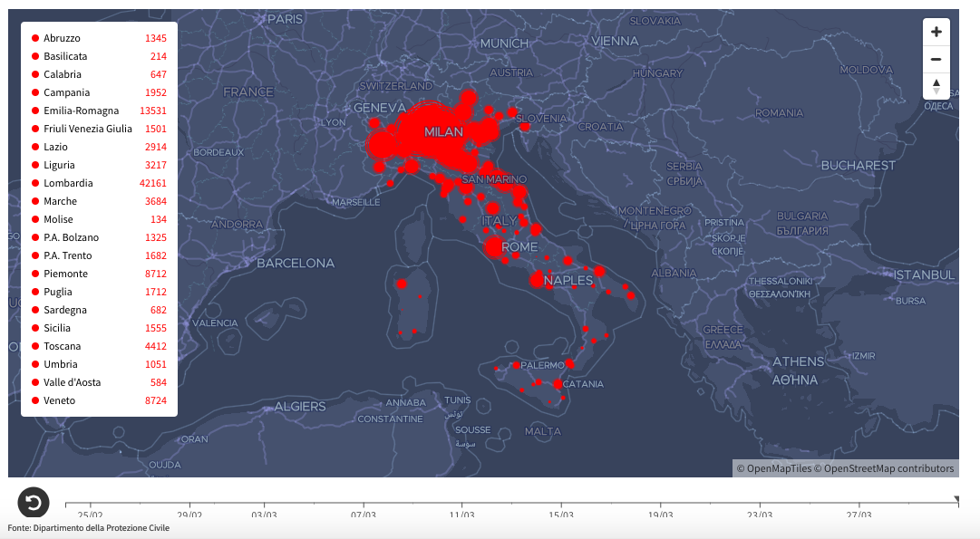The height and width of the screenshot is (539, 980).
Task: Jump to 03/03 on the timeline
Action: point(264,515)
